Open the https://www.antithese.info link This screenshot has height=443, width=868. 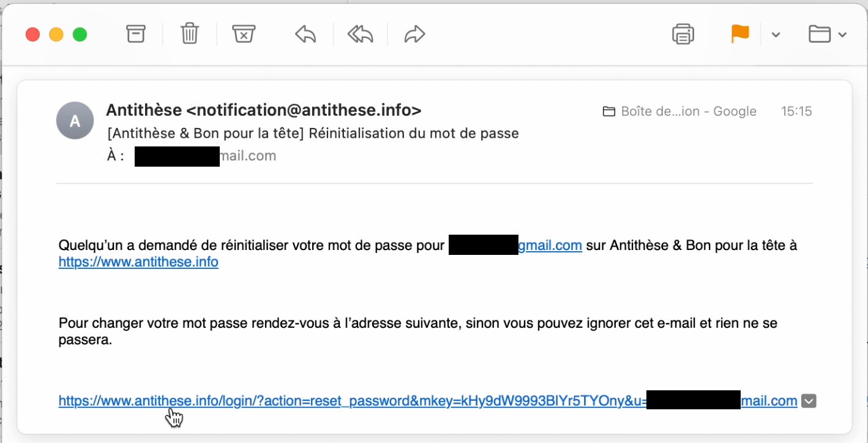click(x=138, y=262)
